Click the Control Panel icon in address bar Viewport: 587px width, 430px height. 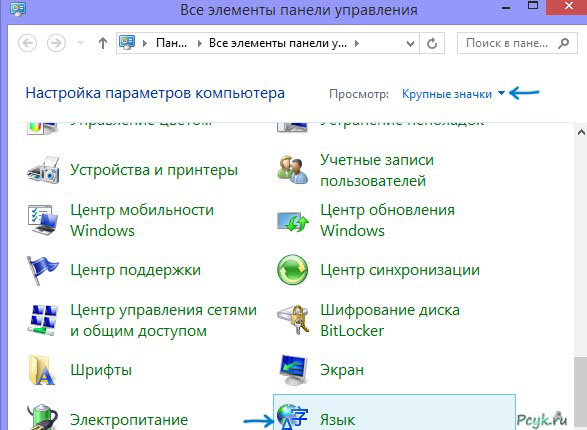point(127,43)
